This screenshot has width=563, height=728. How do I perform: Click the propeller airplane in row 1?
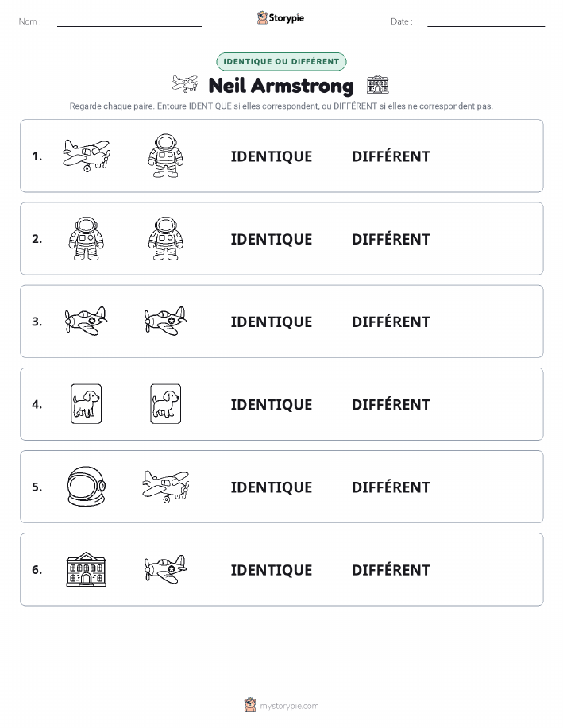click(87, 156)
